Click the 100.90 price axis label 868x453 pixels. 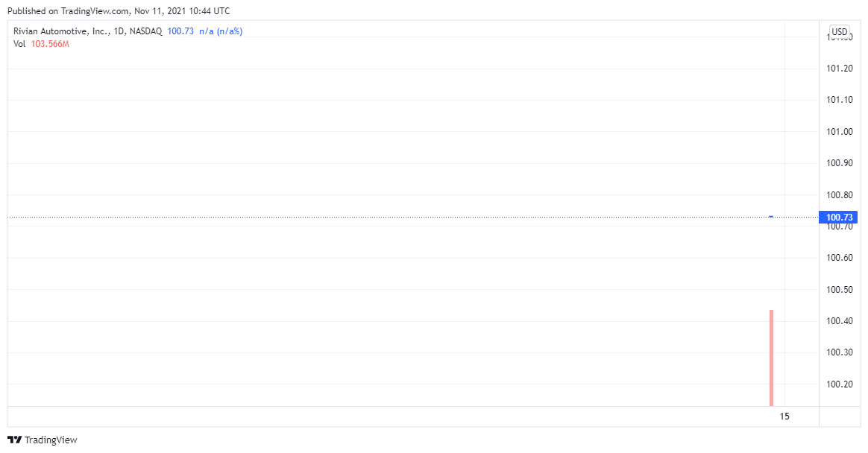(839, 163)
